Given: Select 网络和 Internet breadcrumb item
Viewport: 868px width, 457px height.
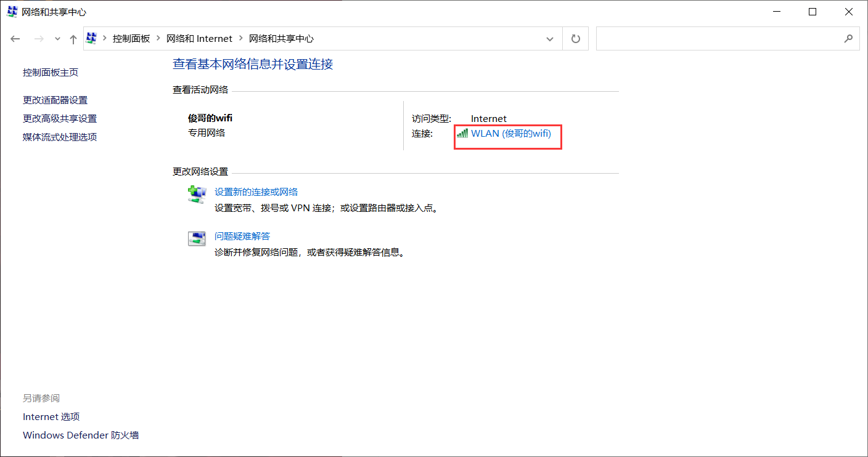Looking at the screenshot, I should [x=199, y=39].
